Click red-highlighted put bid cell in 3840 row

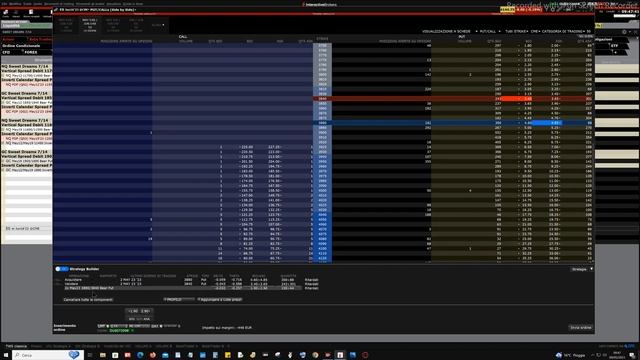click(x=517, y=99)
